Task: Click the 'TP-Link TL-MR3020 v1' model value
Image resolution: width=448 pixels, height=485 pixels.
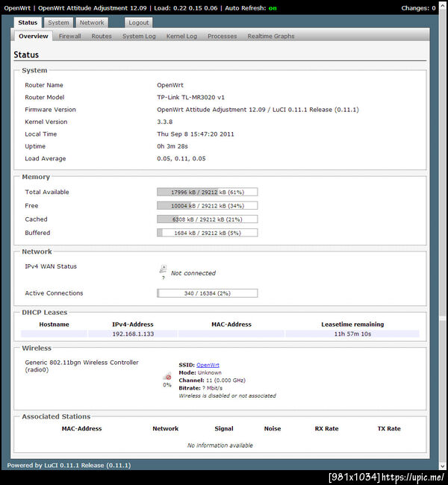Action: [x=190, y=98]
